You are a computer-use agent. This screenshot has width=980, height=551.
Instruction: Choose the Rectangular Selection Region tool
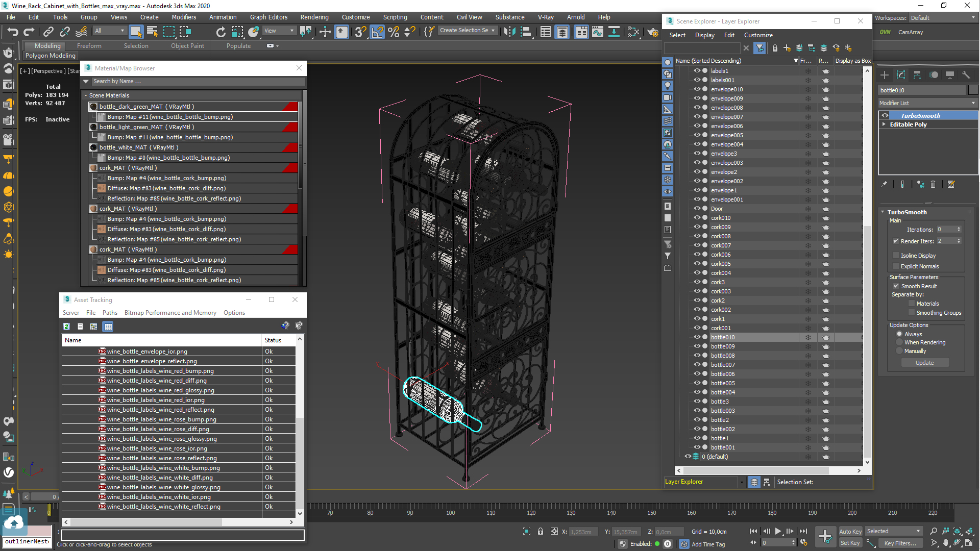click(168, 32)
